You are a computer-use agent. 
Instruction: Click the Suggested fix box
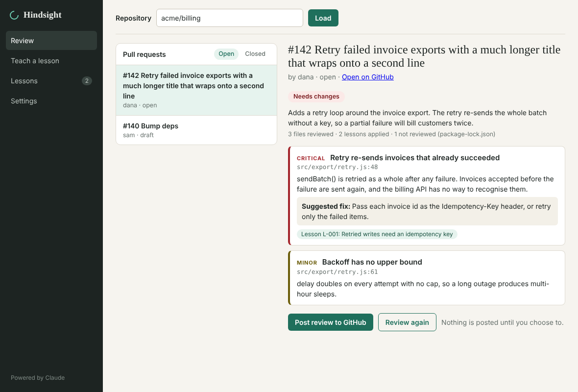pyautogui.click(x=427, y=211)
